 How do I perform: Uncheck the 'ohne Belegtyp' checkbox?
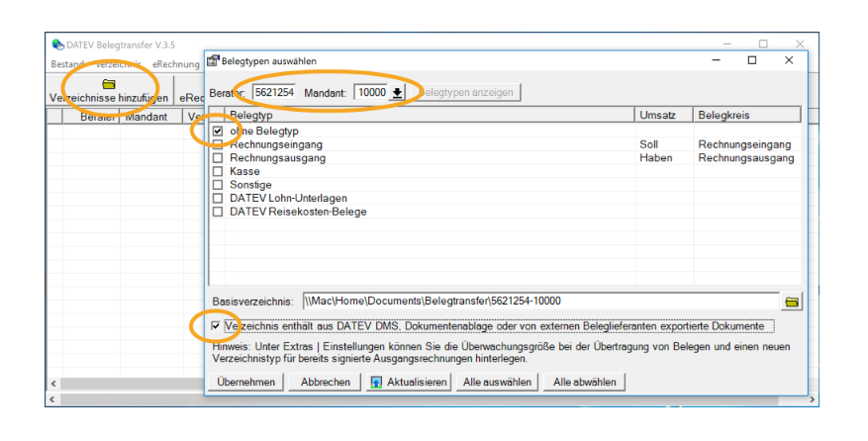click(218, 132)
